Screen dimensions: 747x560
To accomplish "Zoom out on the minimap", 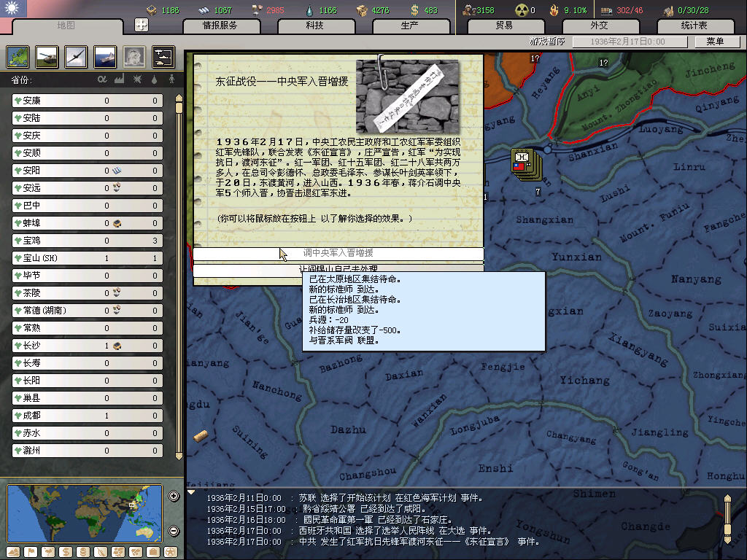I will tap(174, 530).
